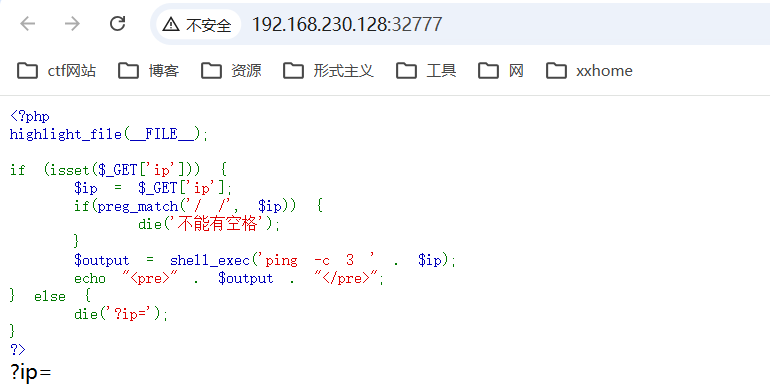Open the 资源 bookmark folder
Screen dimensions: 770x390
[231, 71]
